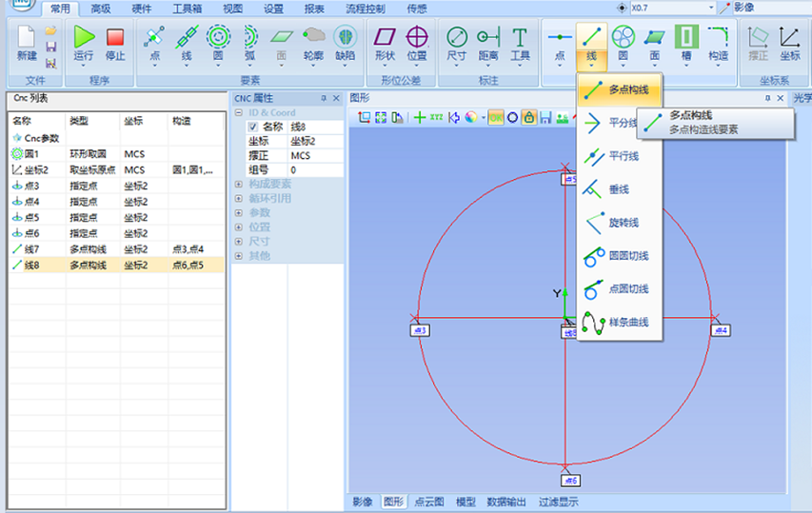Click the 停止 (Stop) red square icon
This screenshot has height=513, width=812.
click(x=115, y=38)
